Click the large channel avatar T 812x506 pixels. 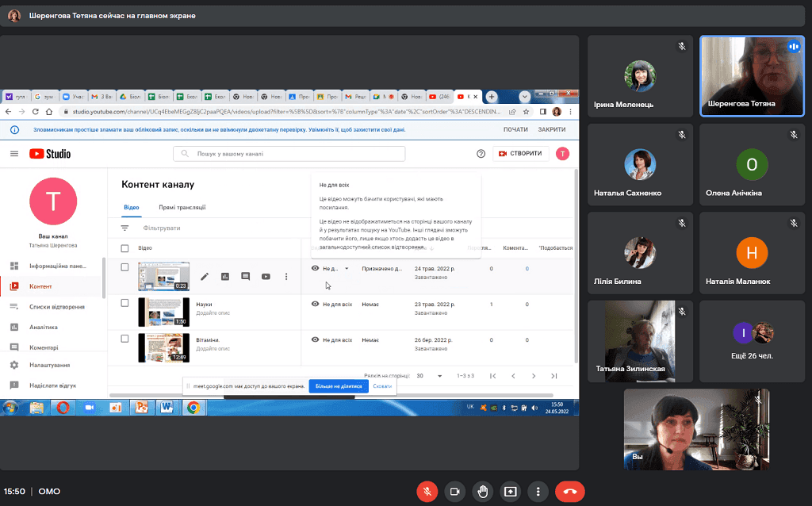[53, 201]
